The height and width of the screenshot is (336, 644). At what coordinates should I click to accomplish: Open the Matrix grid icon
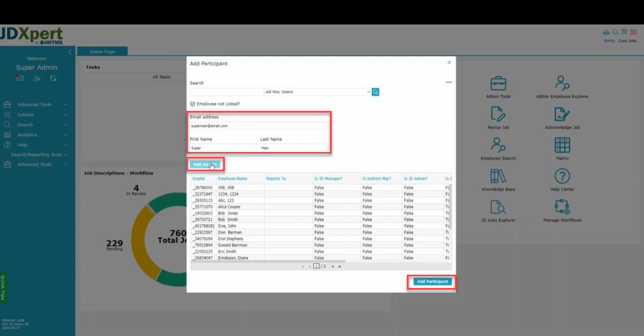(x=562, y=145)
